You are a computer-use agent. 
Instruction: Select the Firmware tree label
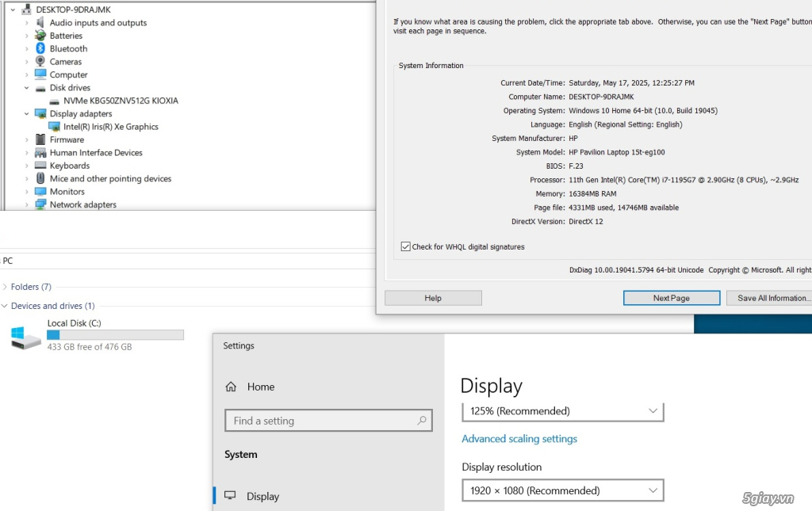[x=67, y=139]
